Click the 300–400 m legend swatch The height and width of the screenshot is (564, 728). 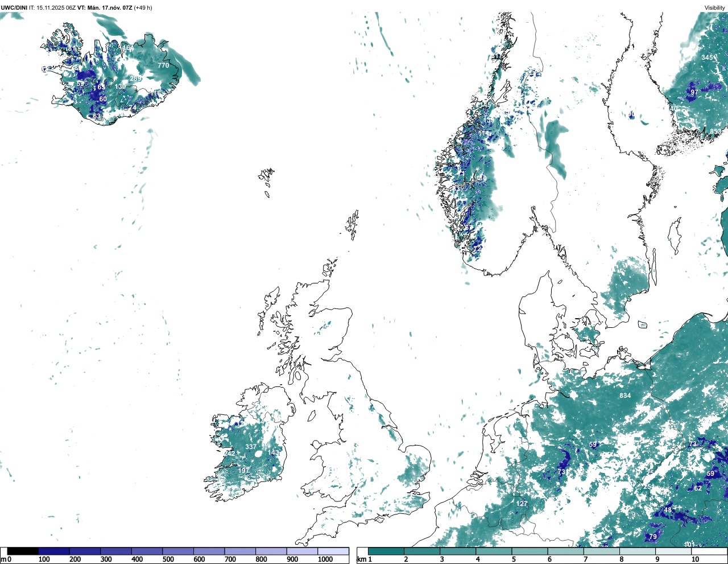point(116,551)
